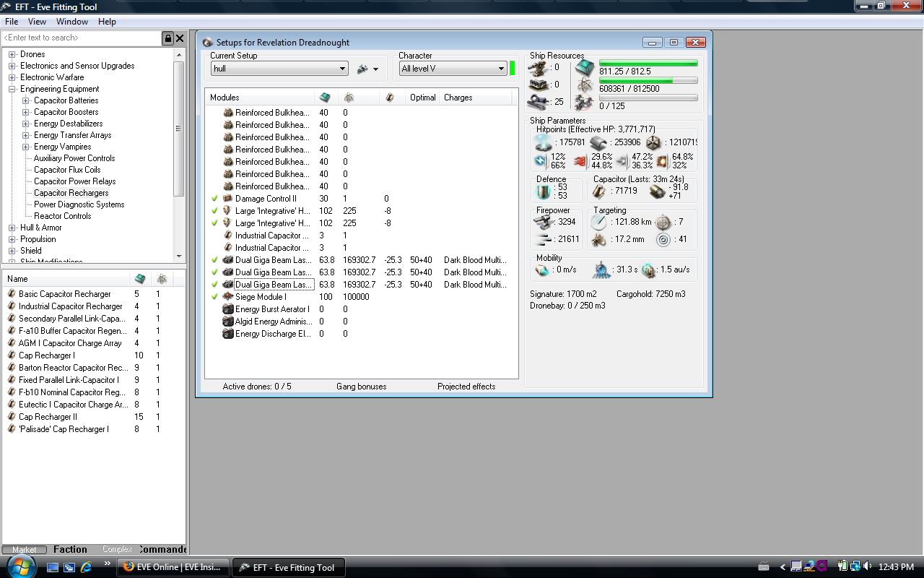Toggle the search lock icon
Viewport: 924px width, 578px height.
[167, 38]
